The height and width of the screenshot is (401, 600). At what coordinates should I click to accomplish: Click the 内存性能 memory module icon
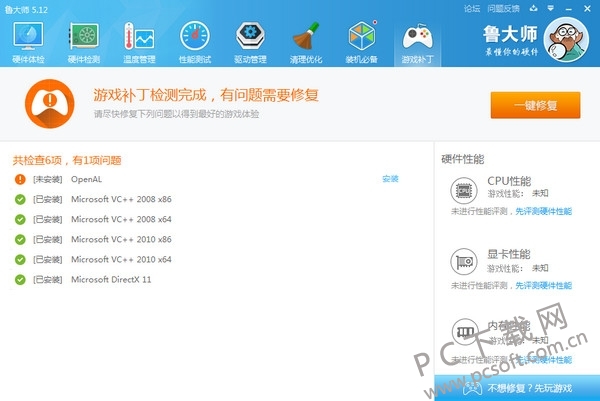[465, 331]
